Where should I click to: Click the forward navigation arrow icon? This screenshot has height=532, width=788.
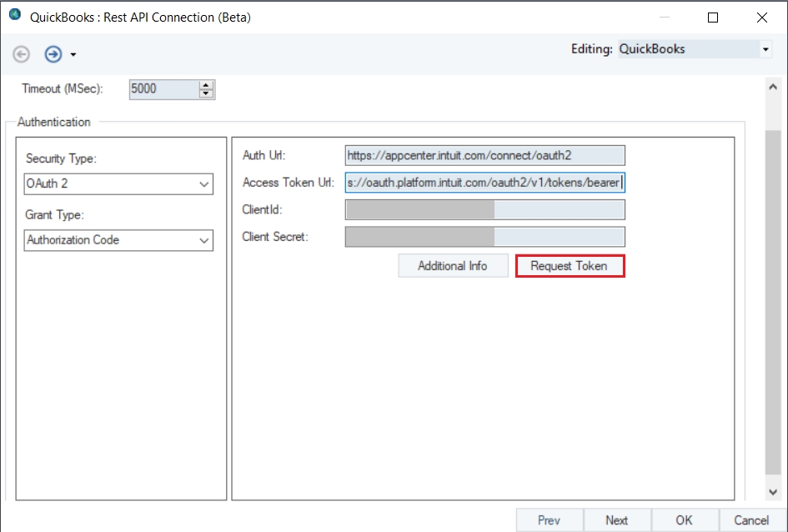53,53
